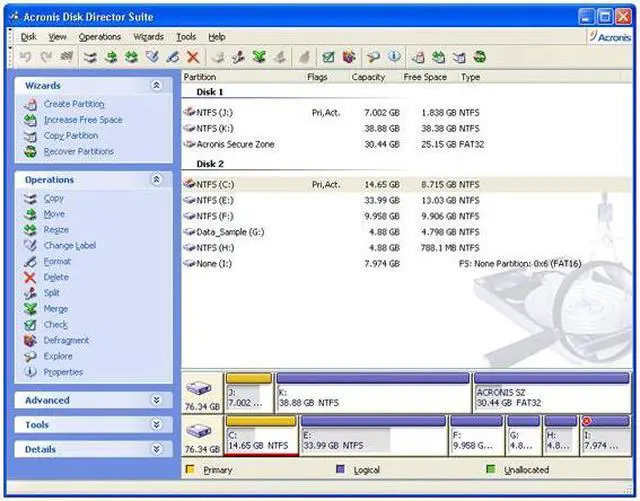Click the Format toolbar icon
The image size is (640, 501).
[x=173, y=57]
